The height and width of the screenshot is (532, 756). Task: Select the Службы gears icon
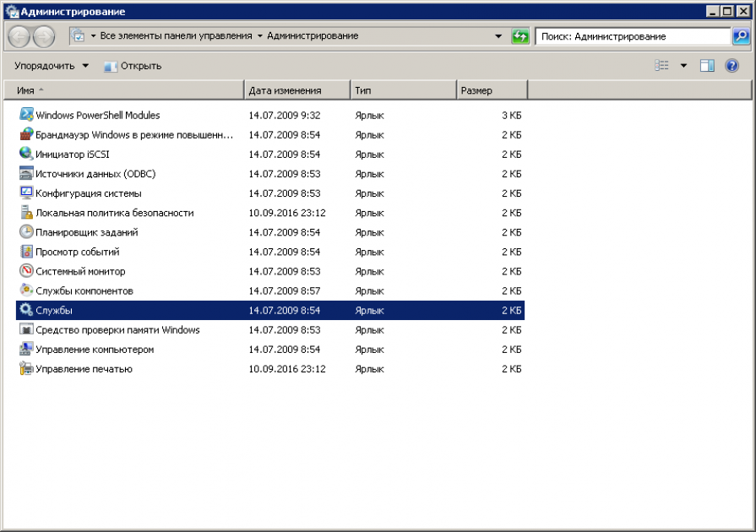26,310
